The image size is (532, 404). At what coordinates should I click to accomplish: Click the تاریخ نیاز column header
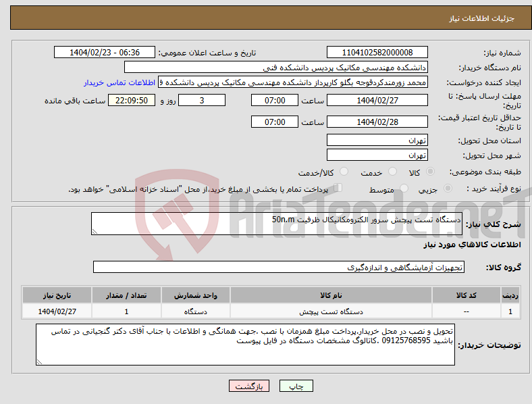(57, 295)
